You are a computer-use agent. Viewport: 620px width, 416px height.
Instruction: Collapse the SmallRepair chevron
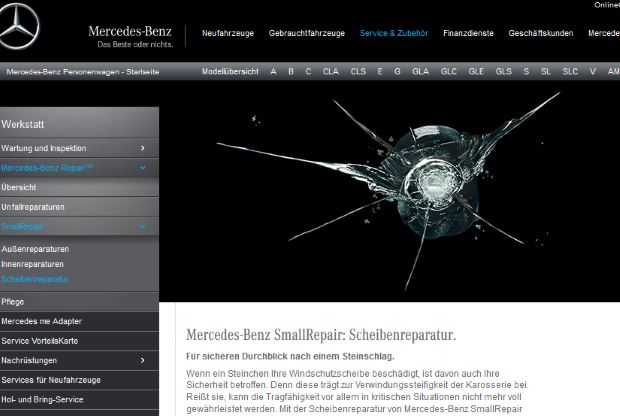point(143,227)
